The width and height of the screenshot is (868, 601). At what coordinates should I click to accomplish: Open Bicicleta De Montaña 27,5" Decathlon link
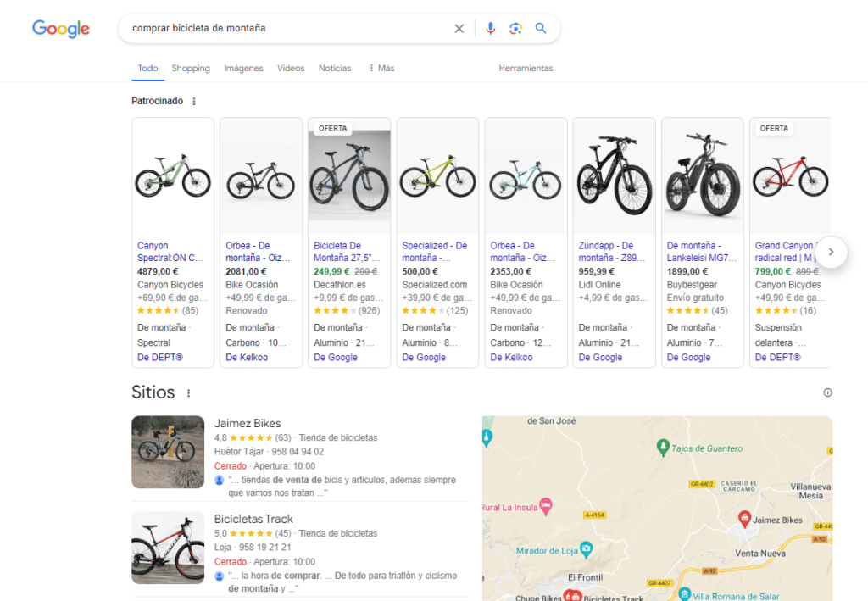347,252
